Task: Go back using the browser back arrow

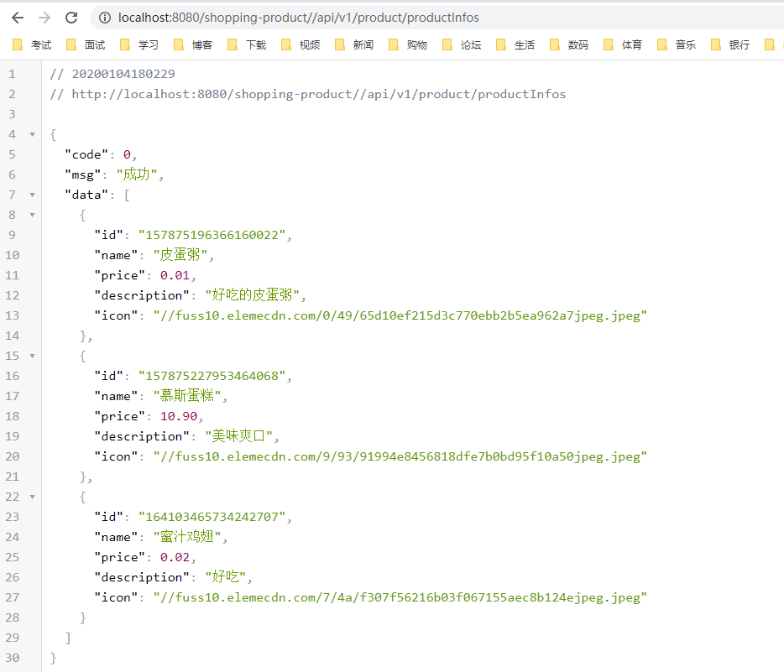Action: click(18, 18)
